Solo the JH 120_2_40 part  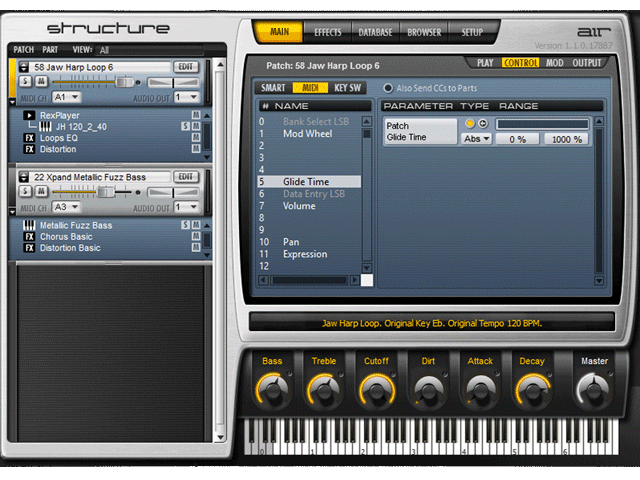coord(185,126)
